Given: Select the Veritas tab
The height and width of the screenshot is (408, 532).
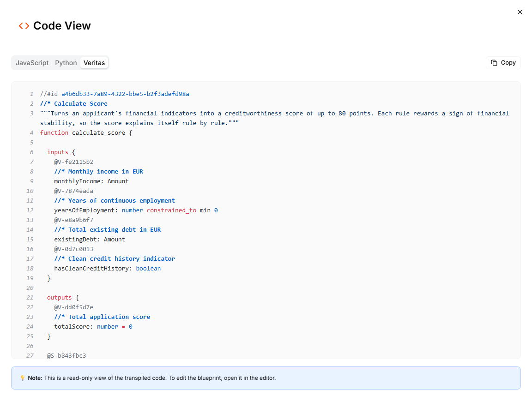Looking at the screenshot, I should click(x=94, y=63).
